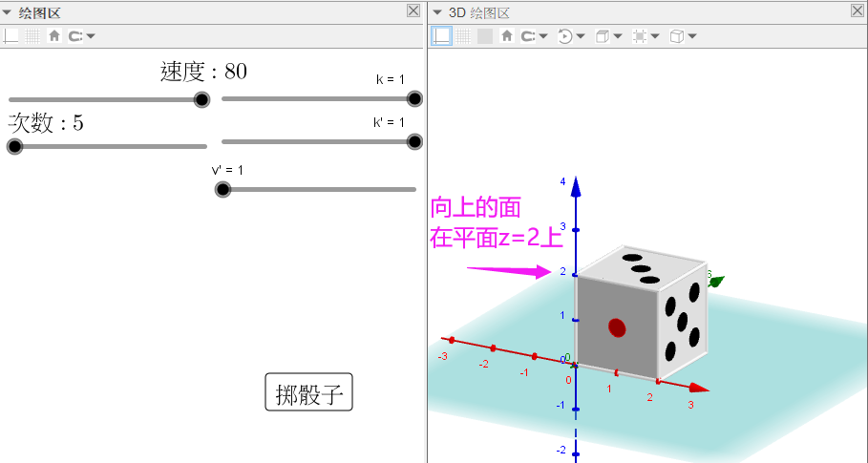Viewport: 868px width, 463px height.
Task: Close the 2D 绘图区 panel
Action: coord(413,11)
